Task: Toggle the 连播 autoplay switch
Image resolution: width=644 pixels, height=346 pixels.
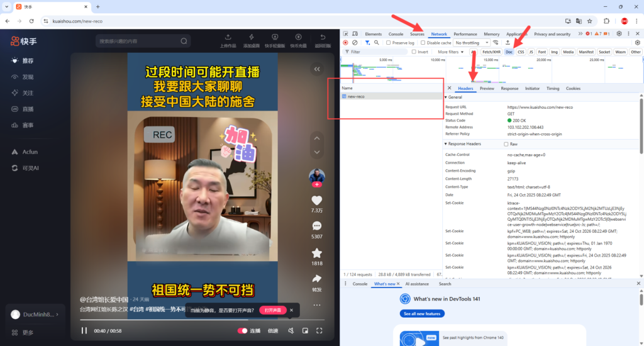Action: (242, 330)
